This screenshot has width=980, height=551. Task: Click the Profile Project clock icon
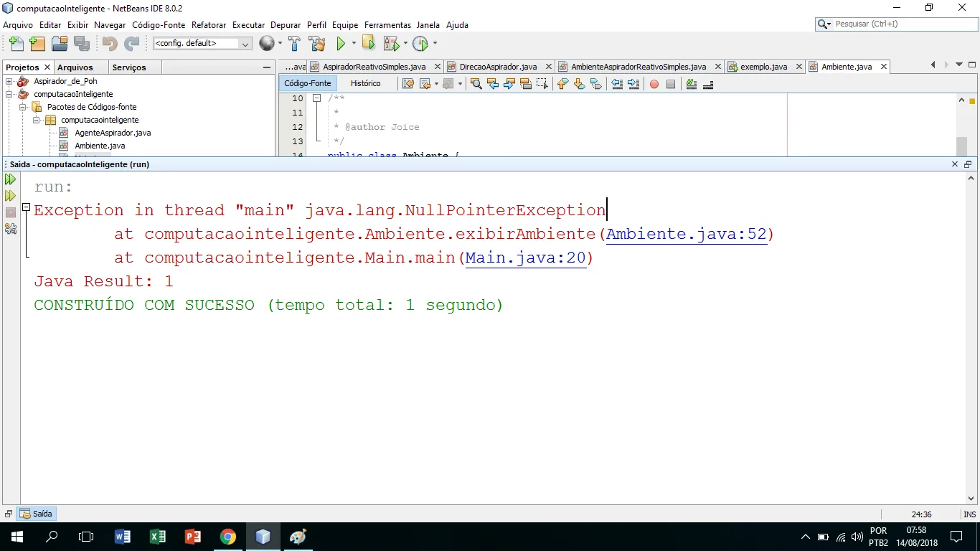point(420,44)
